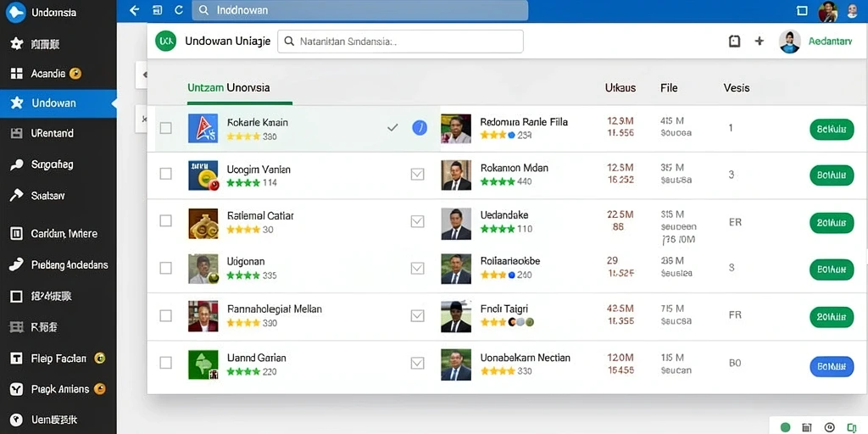Click the green UKA logo
868x434 pixels.
click(165, 41)
